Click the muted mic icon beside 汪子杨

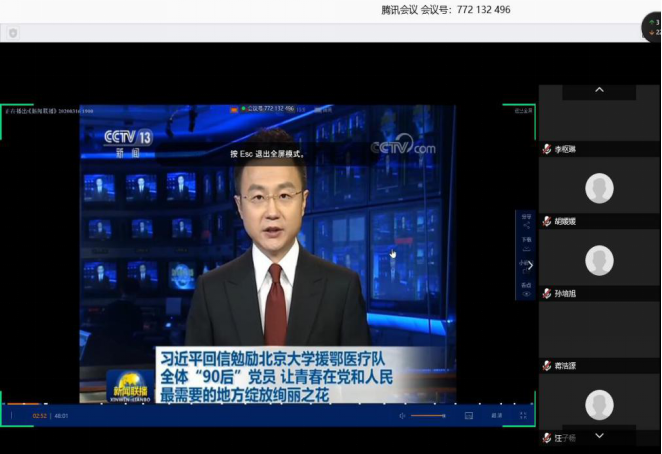tap(547, 438)
